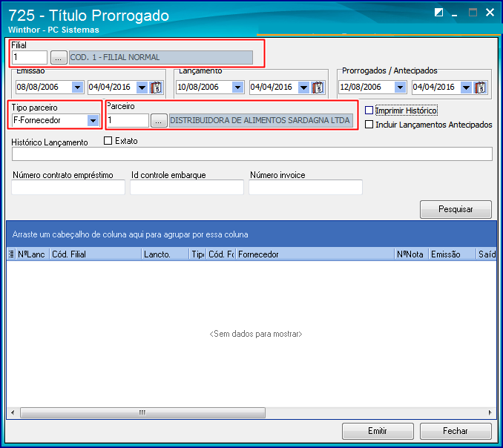
Task: Click the Prorrogados start date 12/08/2006 text
Action: pyautogui.click(x=361, y=88)
